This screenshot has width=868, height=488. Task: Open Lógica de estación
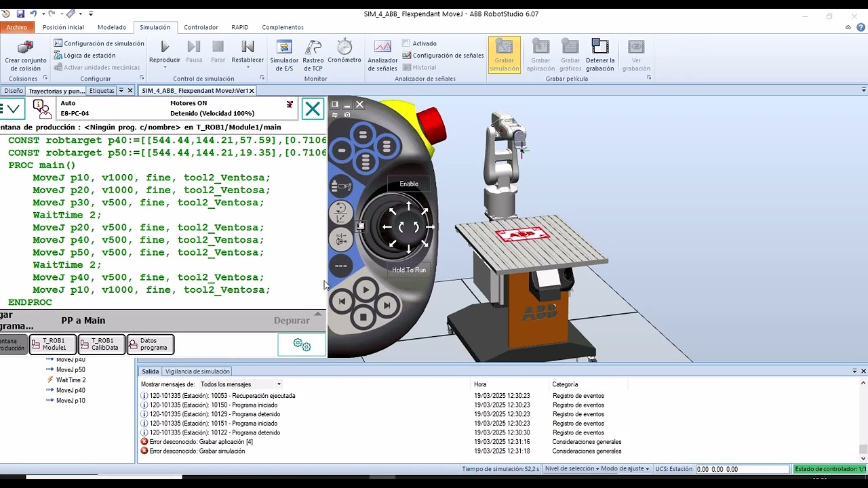coord(85,56)
